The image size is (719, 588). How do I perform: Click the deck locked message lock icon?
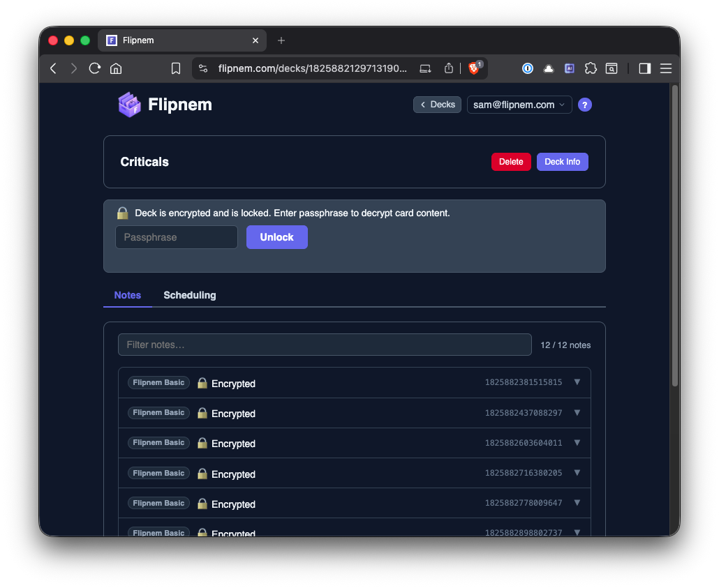click(x=122, y=213)
